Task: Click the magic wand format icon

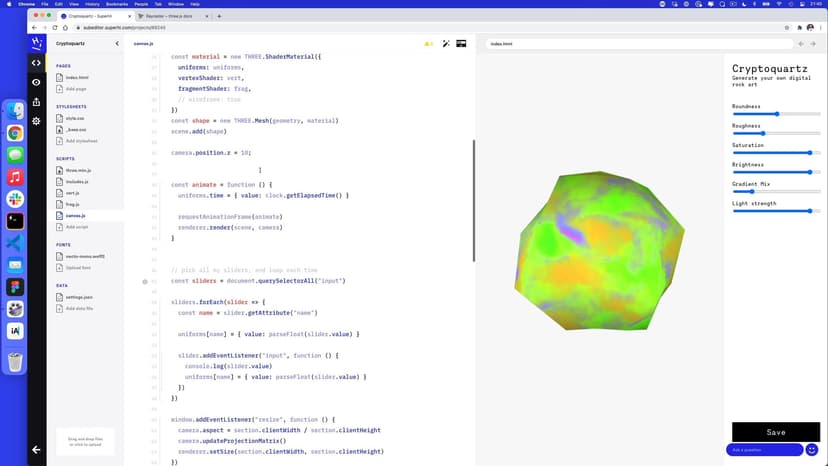Action: [445, 43]
